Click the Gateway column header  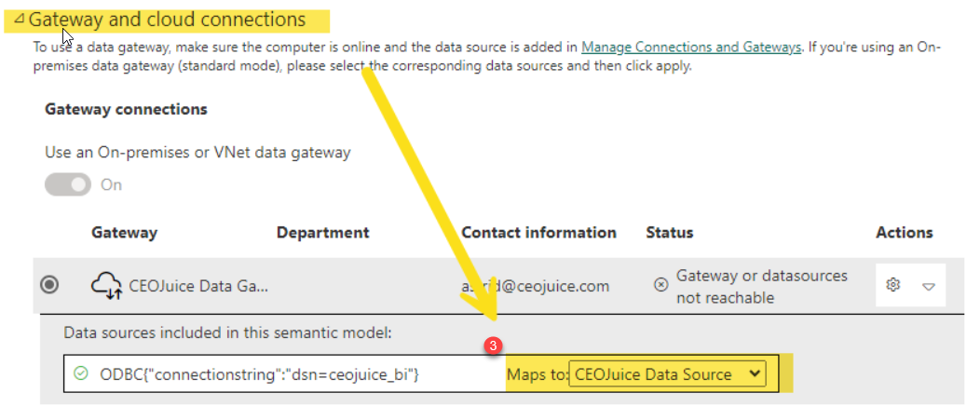125,233
